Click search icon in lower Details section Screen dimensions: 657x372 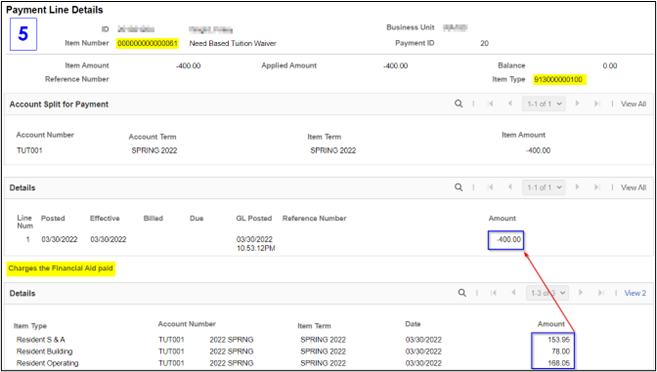(462, 293)
